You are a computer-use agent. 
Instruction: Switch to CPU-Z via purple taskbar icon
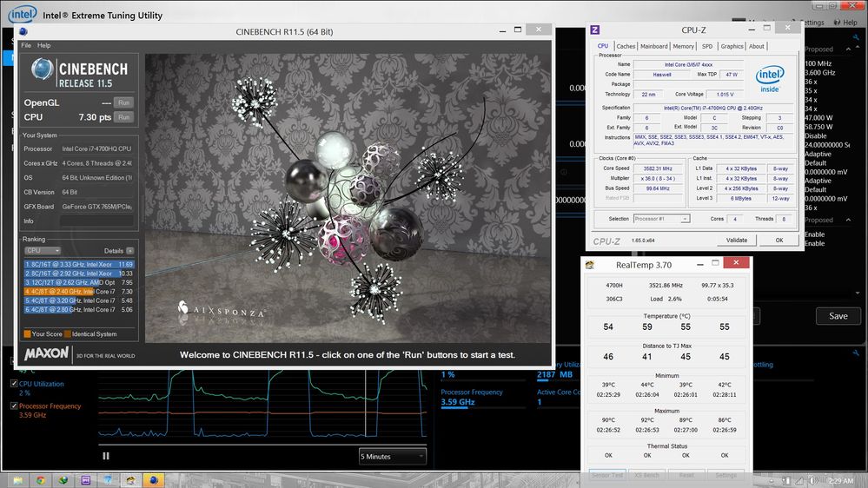tap(86, 480)
